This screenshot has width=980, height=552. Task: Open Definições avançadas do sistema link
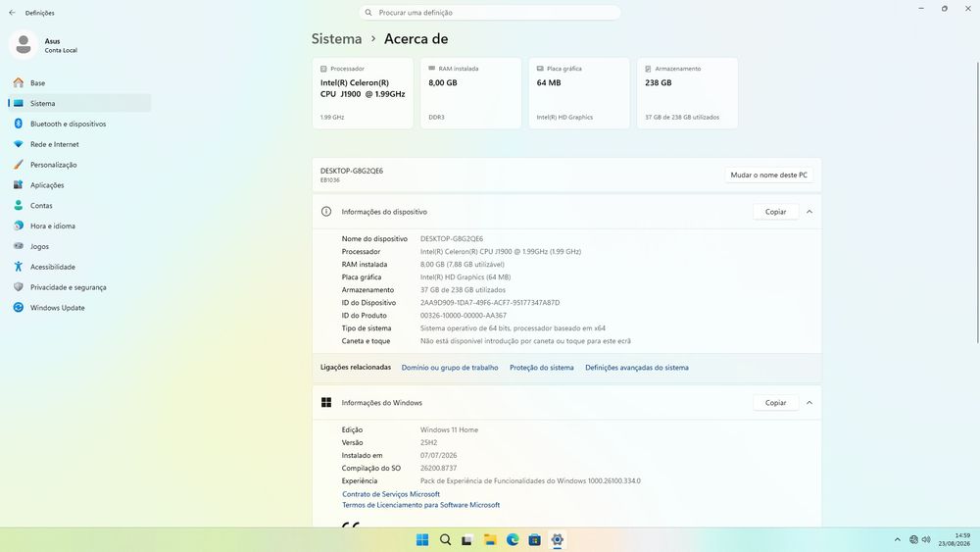click(x=637, y=368)
